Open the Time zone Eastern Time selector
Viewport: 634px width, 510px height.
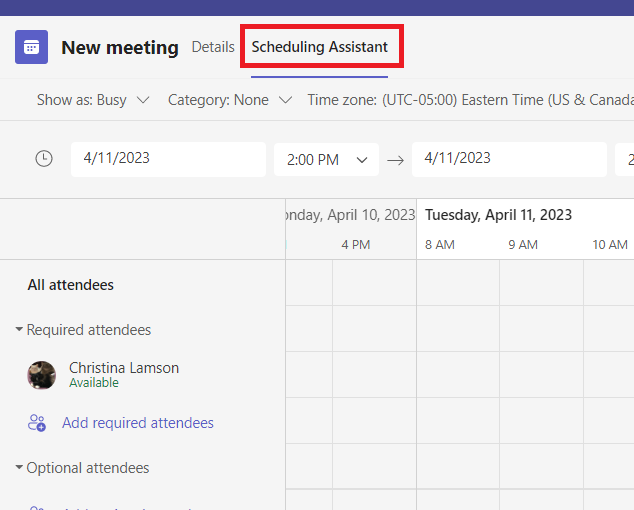[x=470, y=100]
